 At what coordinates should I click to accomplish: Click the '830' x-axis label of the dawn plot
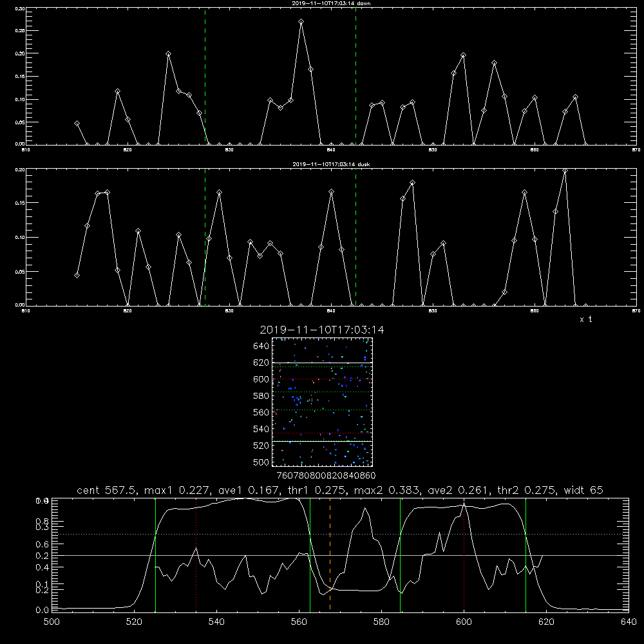229,150
